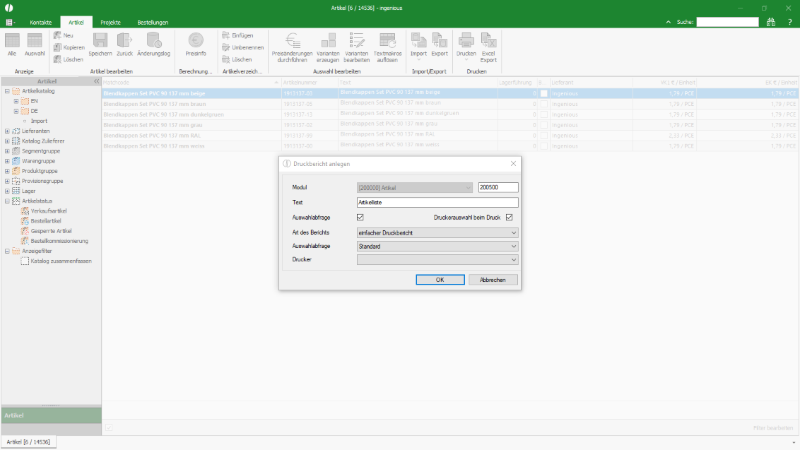Click the binoculars search icon
The width and height of the screenshot is (800, 450).
pyautogui.click(x=771, y=22)
